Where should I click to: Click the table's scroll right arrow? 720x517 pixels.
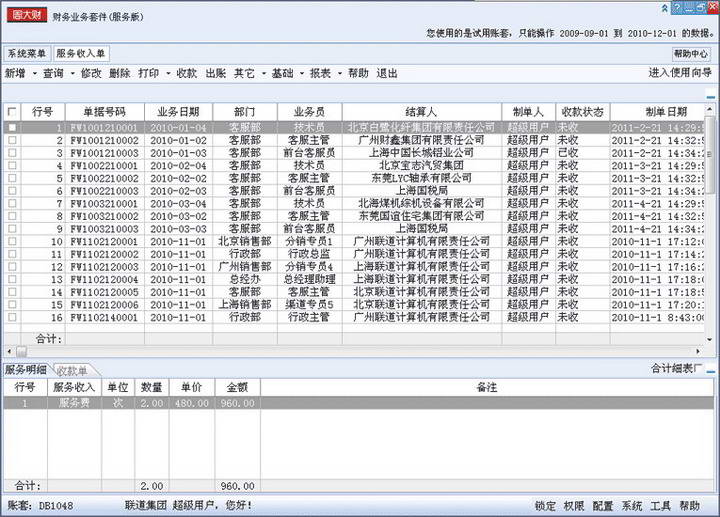click(x=698, y=351)
